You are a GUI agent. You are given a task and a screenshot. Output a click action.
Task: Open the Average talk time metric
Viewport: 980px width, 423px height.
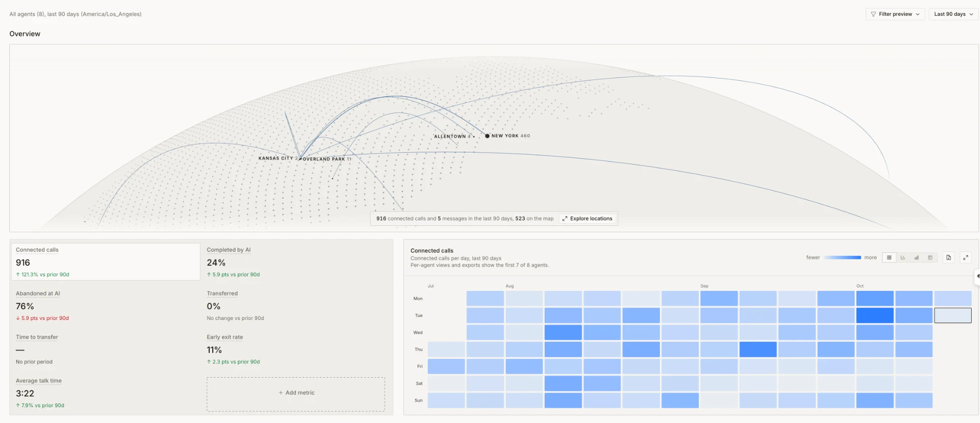tap(105, 393)
